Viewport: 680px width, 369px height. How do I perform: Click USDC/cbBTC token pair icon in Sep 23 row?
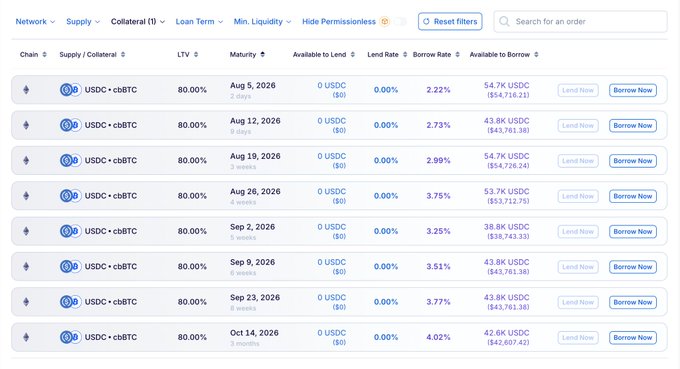(70, 302)
